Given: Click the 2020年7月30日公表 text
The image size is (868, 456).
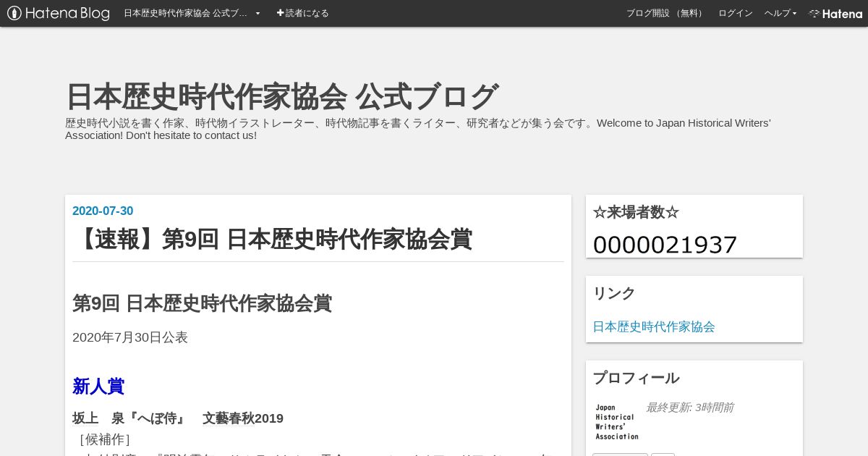Looking at the screenshot, I should [x=130, y=337].
